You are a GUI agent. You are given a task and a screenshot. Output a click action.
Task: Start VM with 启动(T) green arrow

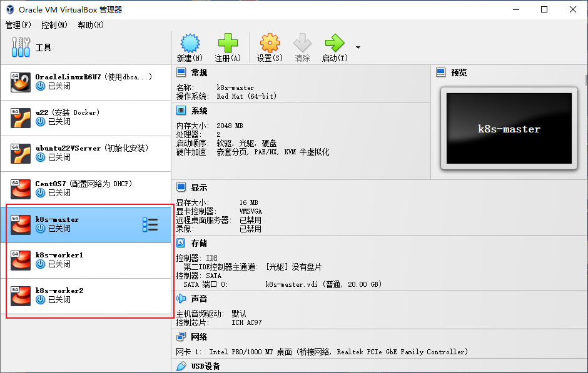[x=335, y=43]
